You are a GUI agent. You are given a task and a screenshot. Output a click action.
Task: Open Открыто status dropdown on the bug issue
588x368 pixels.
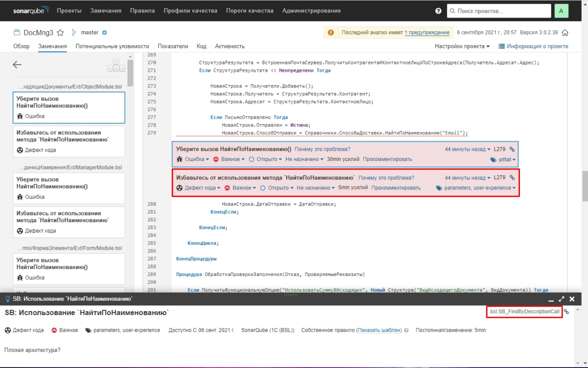tap(266, 159)
